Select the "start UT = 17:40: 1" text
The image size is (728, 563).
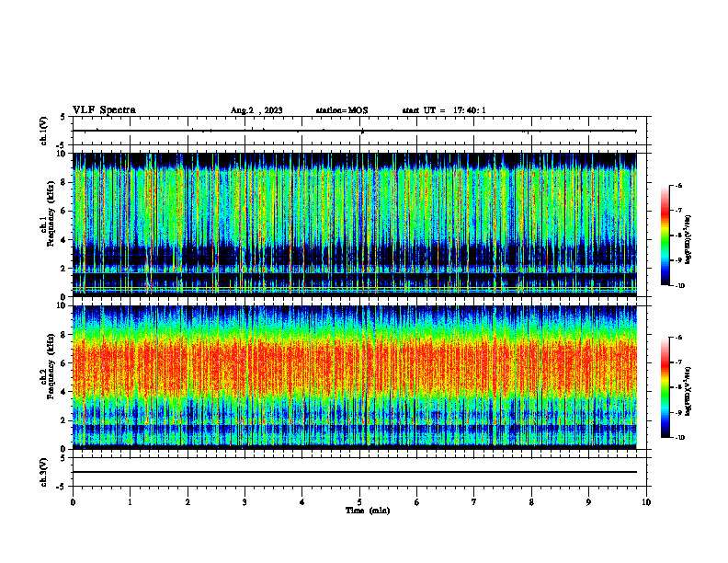coord(444,110)
